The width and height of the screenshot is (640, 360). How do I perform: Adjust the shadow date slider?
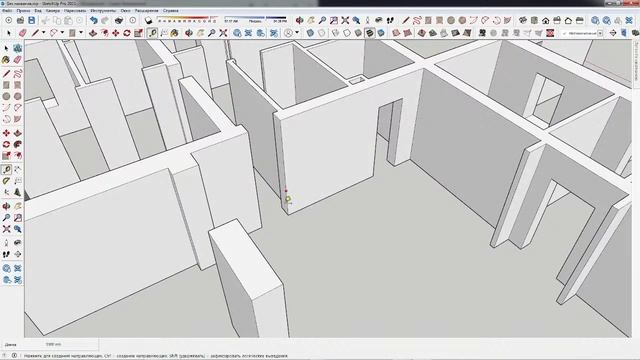point(187,20)
